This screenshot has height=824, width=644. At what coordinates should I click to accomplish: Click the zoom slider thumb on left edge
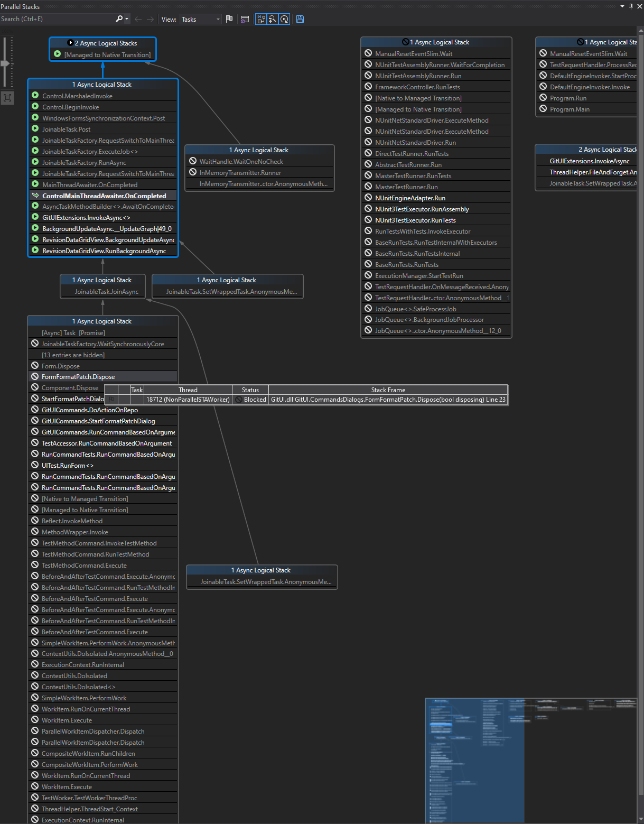[x=5, y=63]
